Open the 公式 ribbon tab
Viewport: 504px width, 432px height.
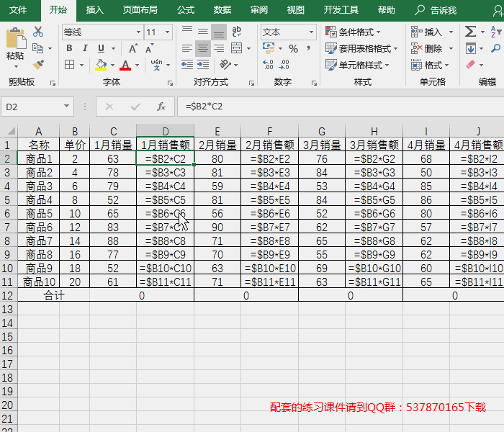(185, 10)
